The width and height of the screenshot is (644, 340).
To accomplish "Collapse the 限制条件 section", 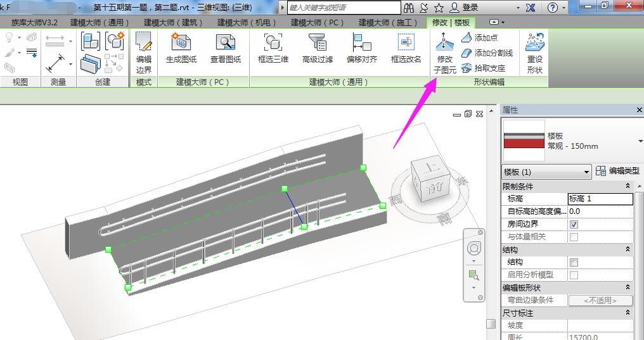I will tap(628, 186).
